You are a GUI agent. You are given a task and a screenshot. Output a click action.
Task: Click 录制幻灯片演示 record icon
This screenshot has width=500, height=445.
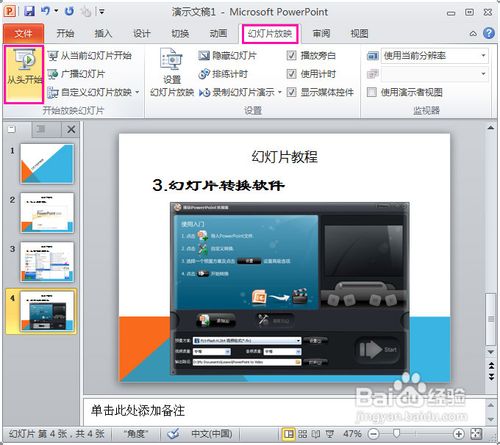click(204, 92)
